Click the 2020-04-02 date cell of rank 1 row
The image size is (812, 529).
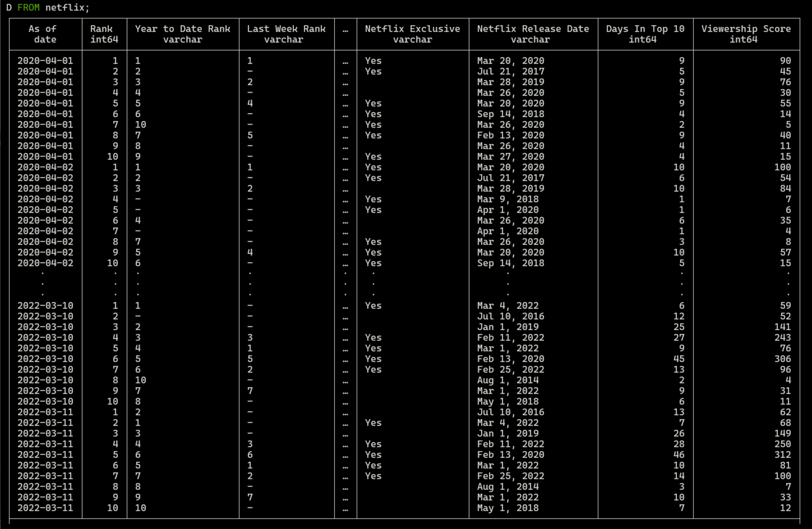pos(45,167)
